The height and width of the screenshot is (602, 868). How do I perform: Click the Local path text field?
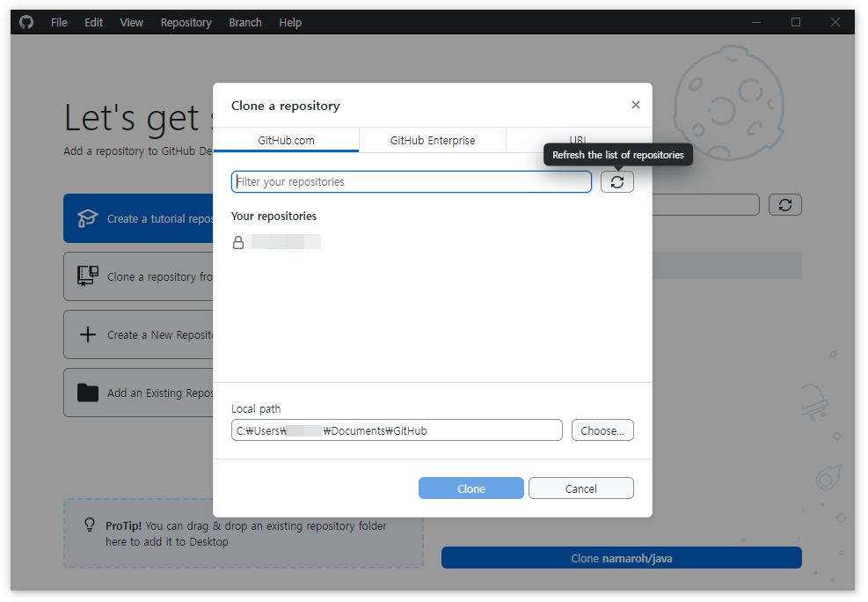[397, 430]
